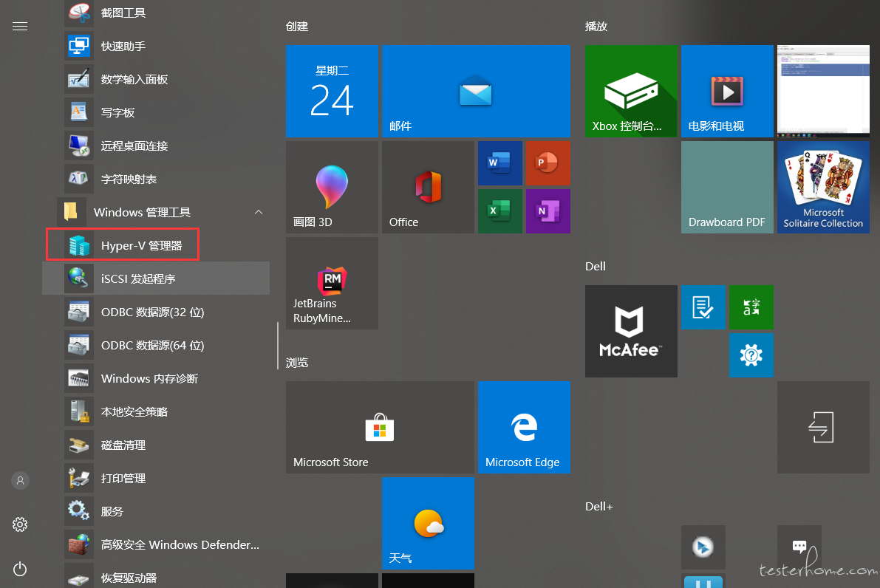Open Settings gear in left rail

(x=20, y=524)
